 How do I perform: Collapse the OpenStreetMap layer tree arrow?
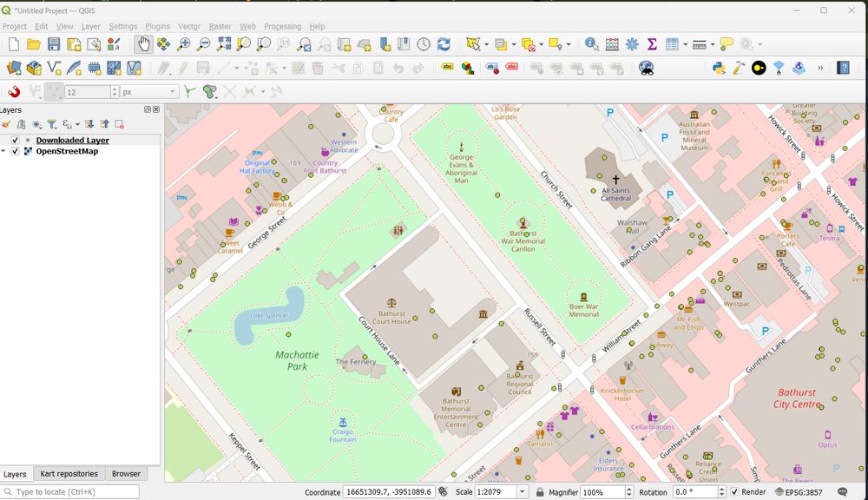pyautogui.click(x=4, y=151)
